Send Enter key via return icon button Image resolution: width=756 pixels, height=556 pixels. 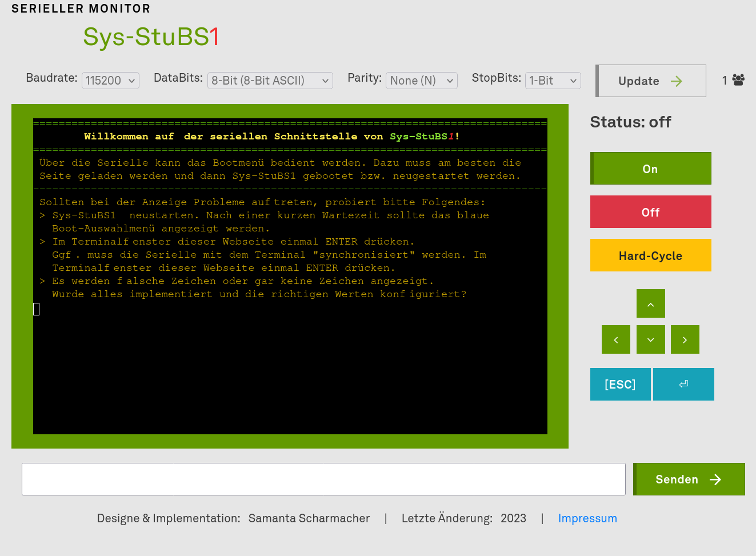tap(683, 384)
